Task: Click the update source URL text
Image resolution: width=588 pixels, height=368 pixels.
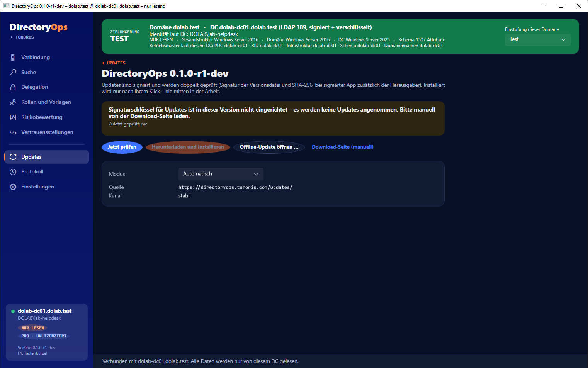Action: (235, 187)
